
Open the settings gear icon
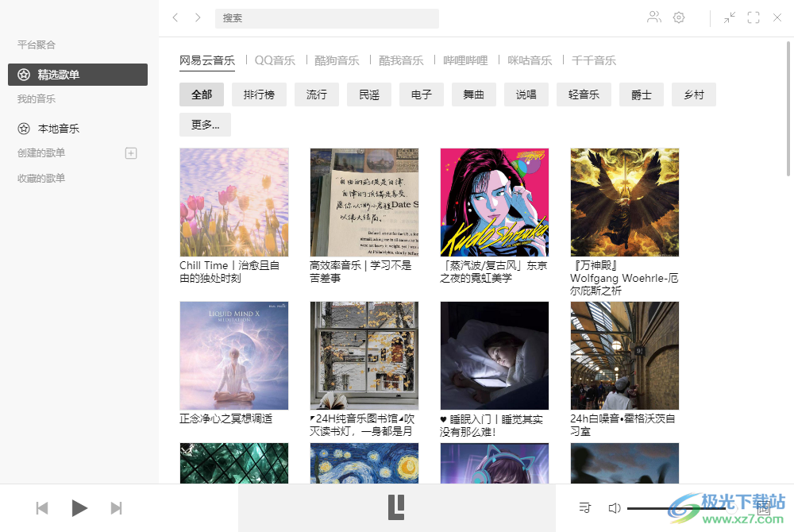click(x=679, y=17)
